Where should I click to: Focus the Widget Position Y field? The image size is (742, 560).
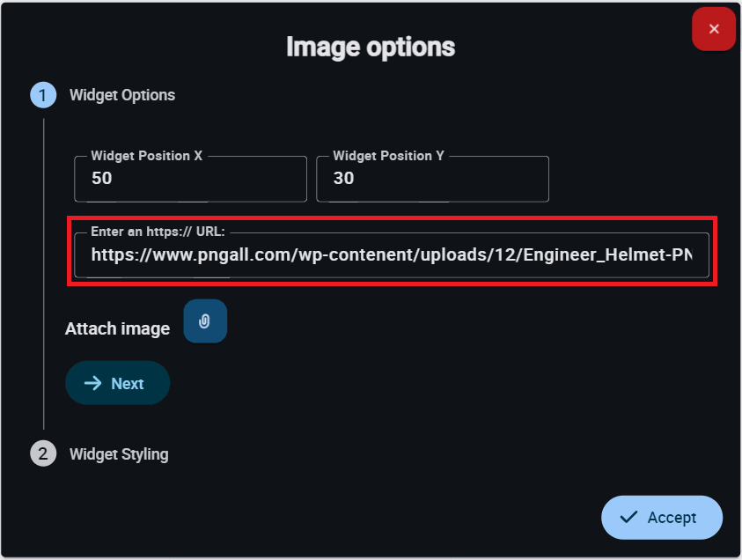click(x=432, y=179)
